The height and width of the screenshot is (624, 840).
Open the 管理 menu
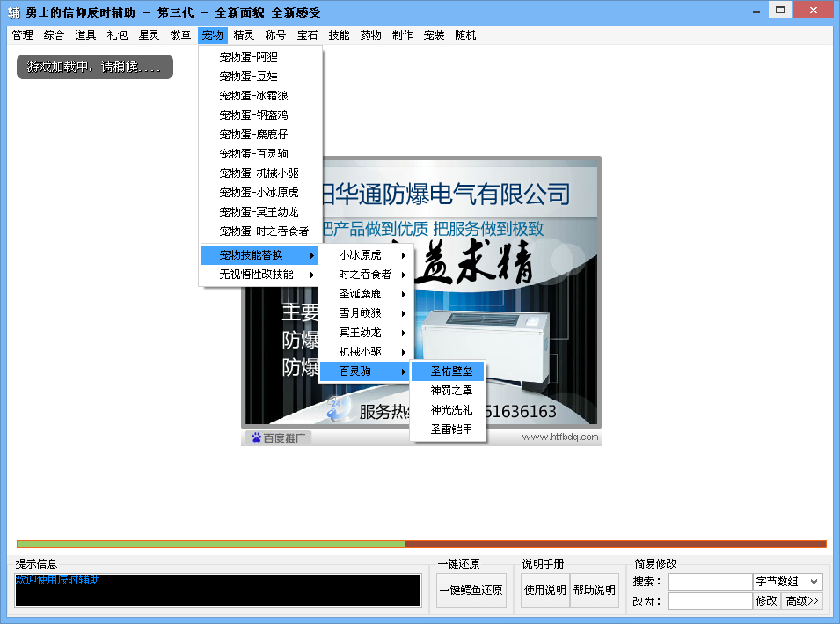coord(23,35)
